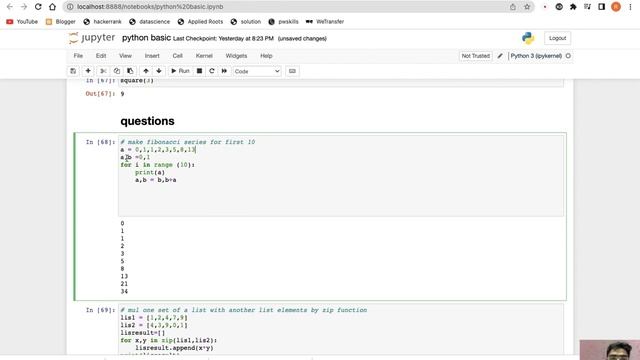Click the lis1 = [1,2,4,7,9] line
This screenshot has height=360, width=640.
pos(154,318)
